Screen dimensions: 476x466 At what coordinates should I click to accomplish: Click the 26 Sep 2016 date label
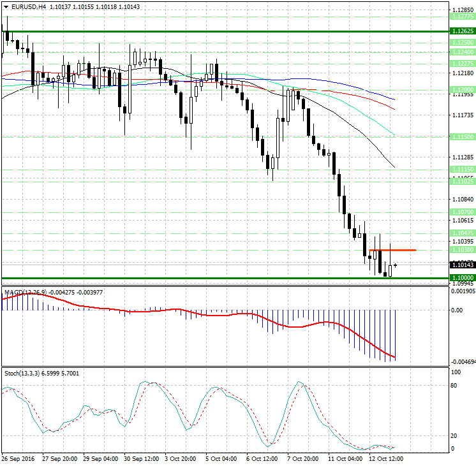tap(19, 458)
